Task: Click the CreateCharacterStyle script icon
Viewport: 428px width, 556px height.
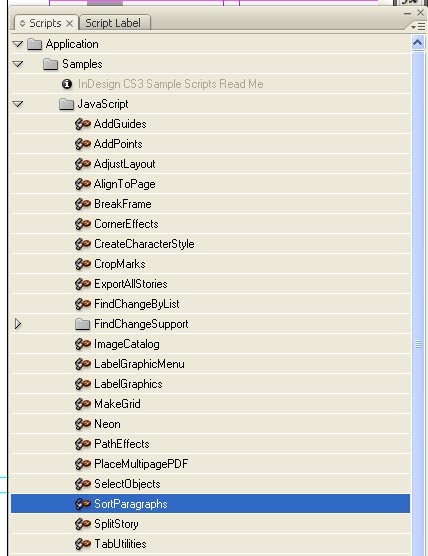Action: (x=83, y=244)
